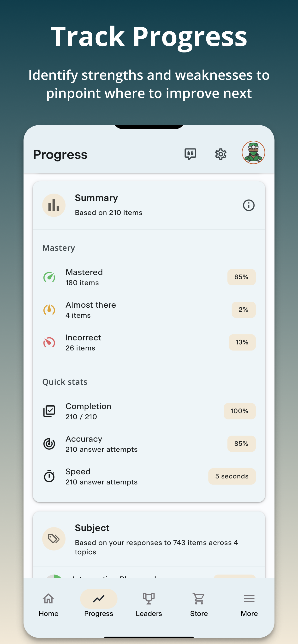
Task: Tap the Completion checklist icon
Action: click(49, 411)
